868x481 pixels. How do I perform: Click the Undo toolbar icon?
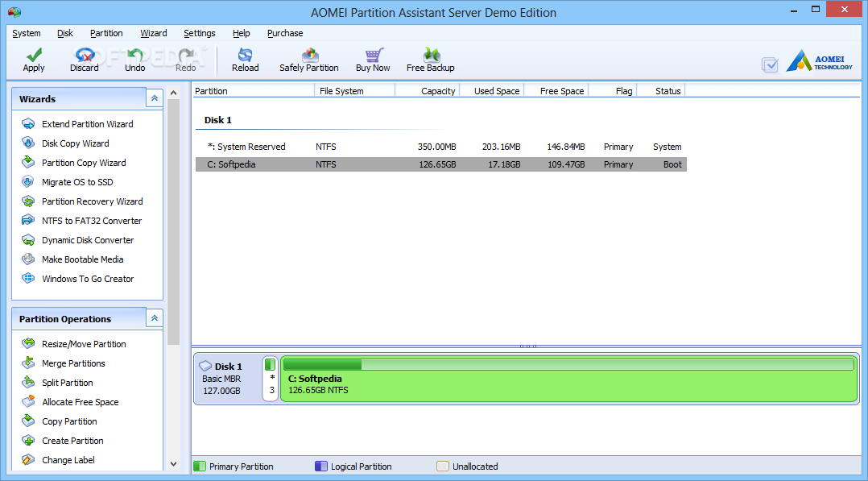pyautogui.click(x=134, y=54)
